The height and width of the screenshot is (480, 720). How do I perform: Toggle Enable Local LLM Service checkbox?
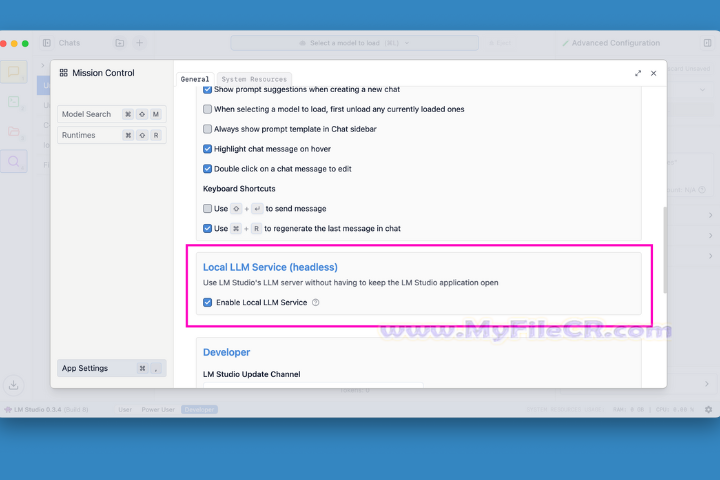point(208,302)
